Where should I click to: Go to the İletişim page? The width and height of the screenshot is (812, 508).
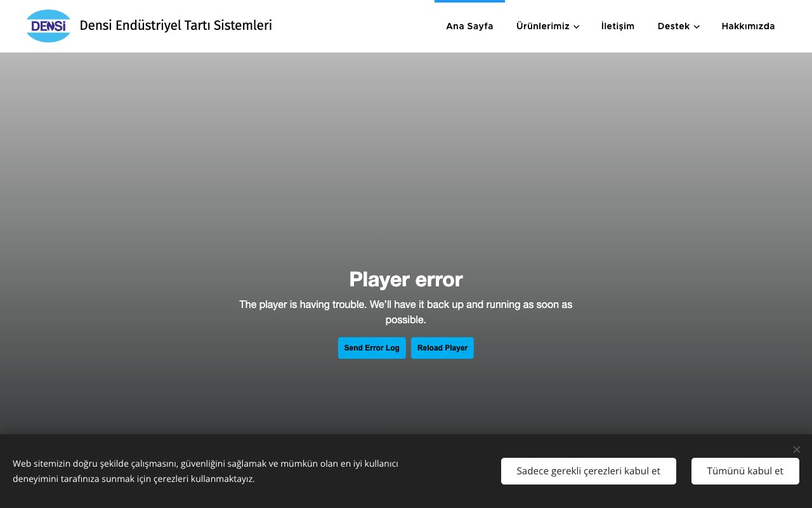point(618,26)
